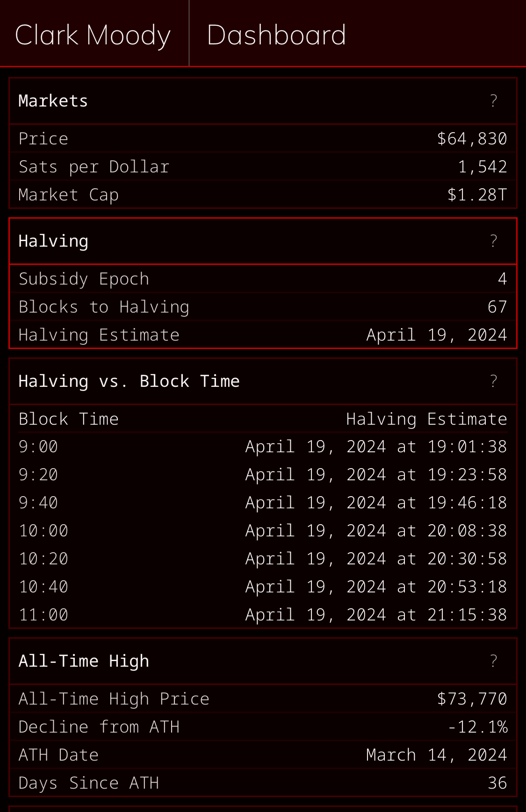The width and height of the screenshot is (526, 812).
Task: Open the All-Time High panel help icon
Action: click(493, 661)
